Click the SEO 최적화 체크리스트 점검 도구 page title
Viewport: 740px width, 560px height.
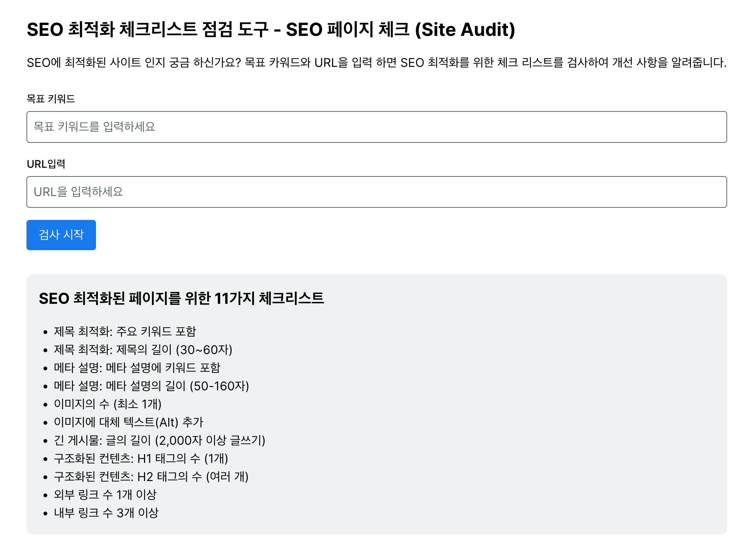271,29
